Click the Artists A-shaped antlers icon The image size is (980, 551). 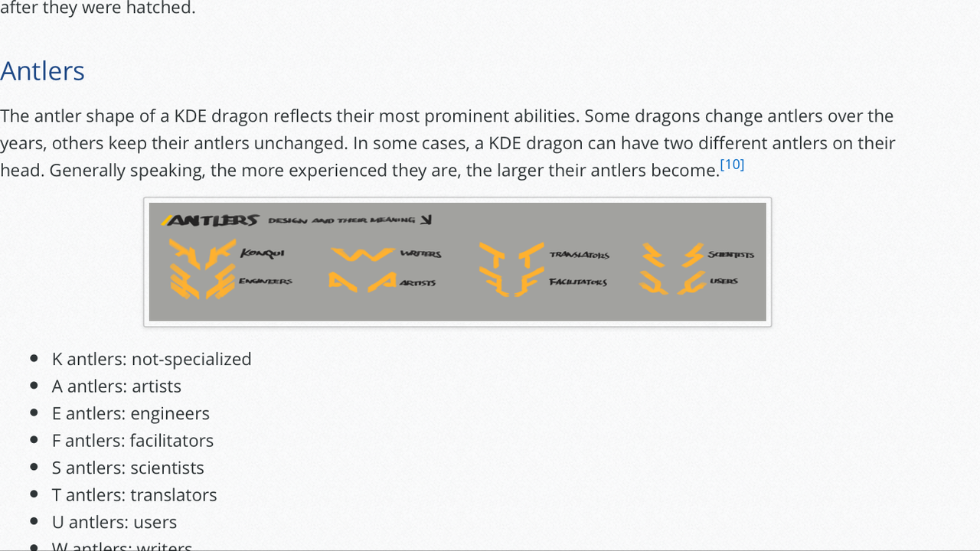[x=362, y=282]
